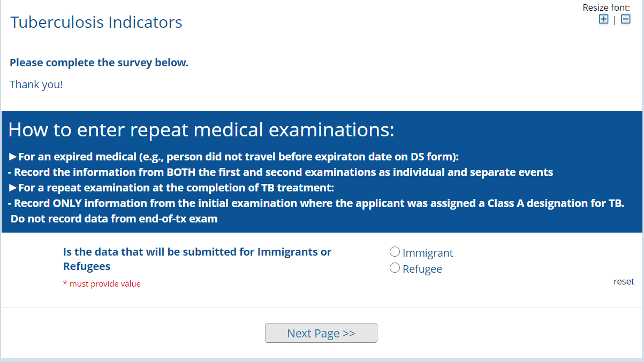Image resolution: width=644 pixels, height=362 pixels.
Task: Click the 'How to enter repeat medical examinations' heading
Action: click(201, 130)
